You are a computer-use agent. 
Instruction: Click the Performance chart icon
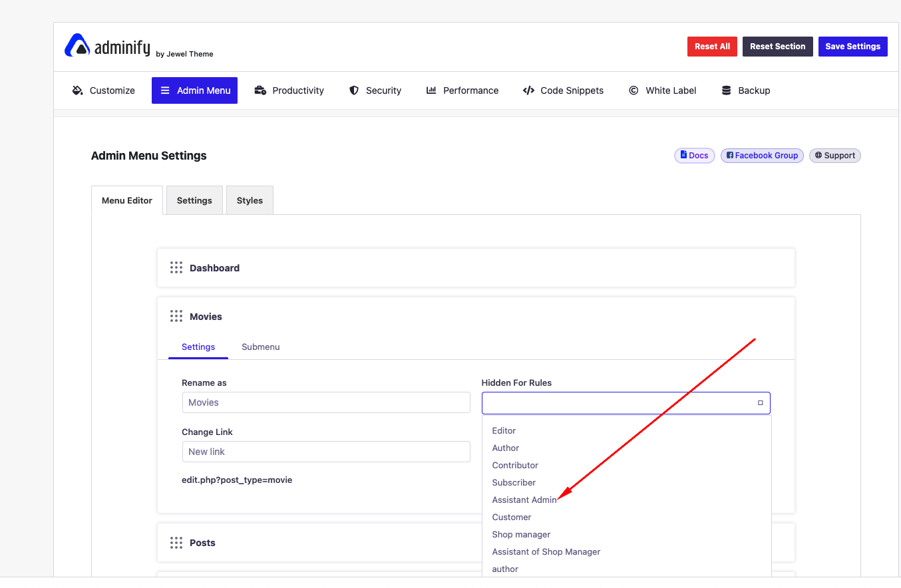coord(431,90)
